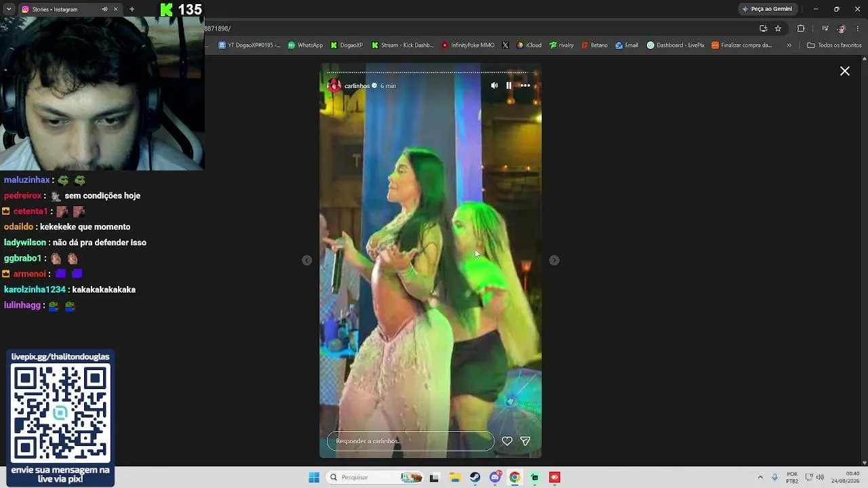Open the Chrome three-dot menu
Screen dimensions: 868x488
pyautogui.click(x=858, y=28)
